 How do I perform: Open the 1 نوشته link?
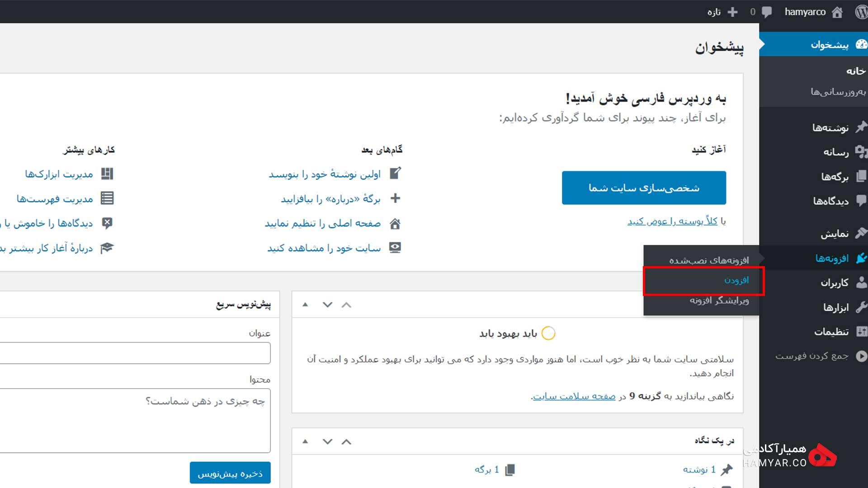coord(699,470)
